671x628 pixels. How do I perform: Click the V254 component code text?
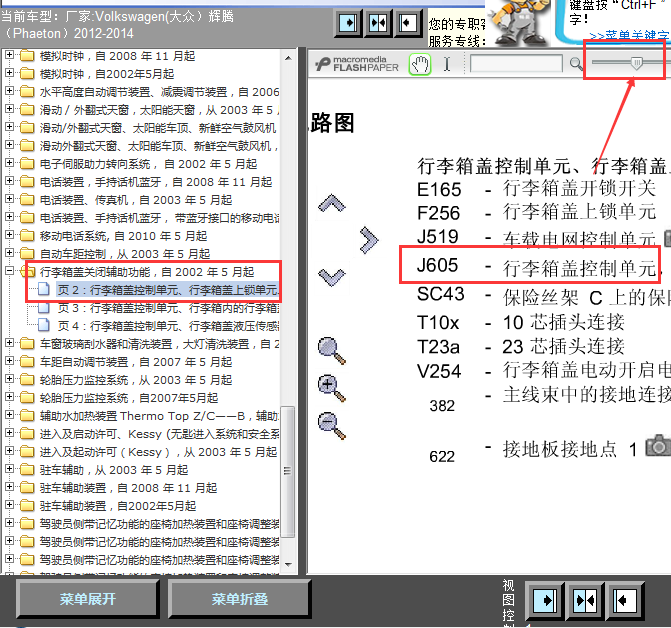tap(439, 371)
